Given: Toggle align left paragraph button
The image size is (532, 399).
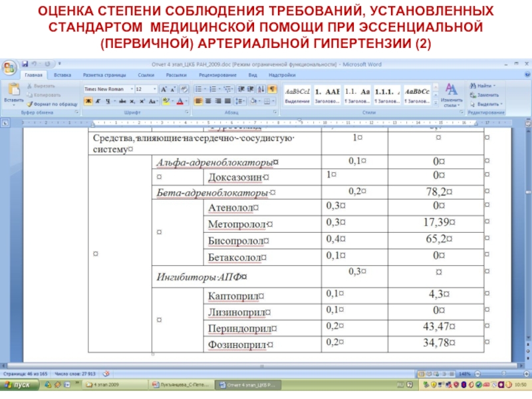Looking at the screenshot, I should coord(198,101).
